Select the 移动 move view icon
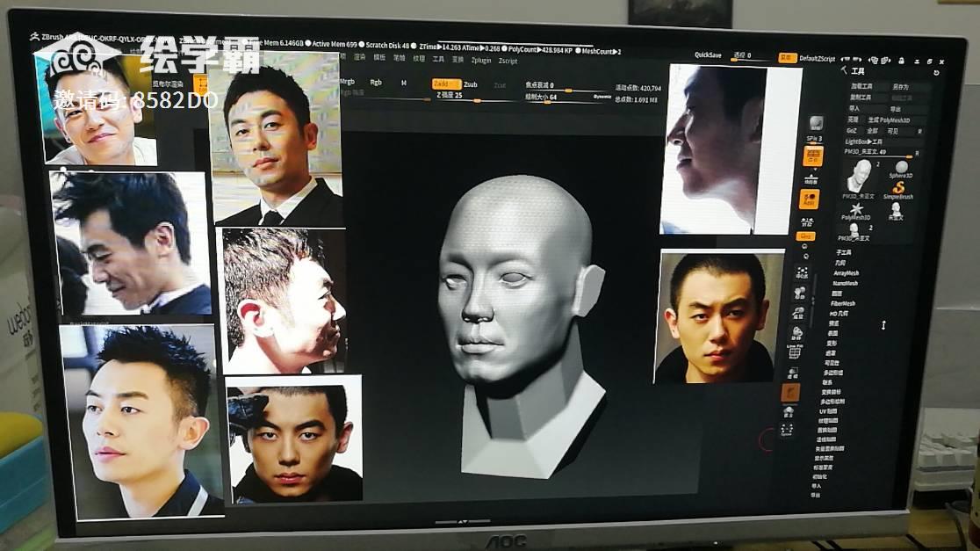 (x=799, y=293)
